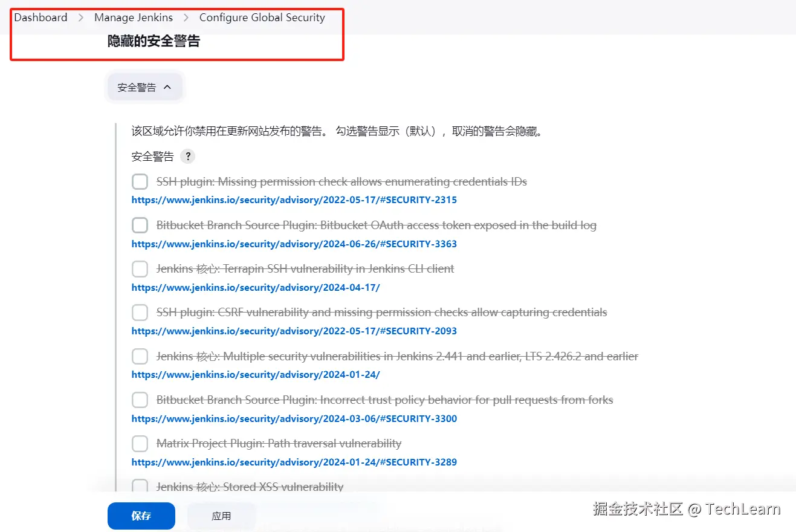796x532 pixels.
Task: Open the 2024-01-24 advisory link without anchor
Action: (256, 375)
